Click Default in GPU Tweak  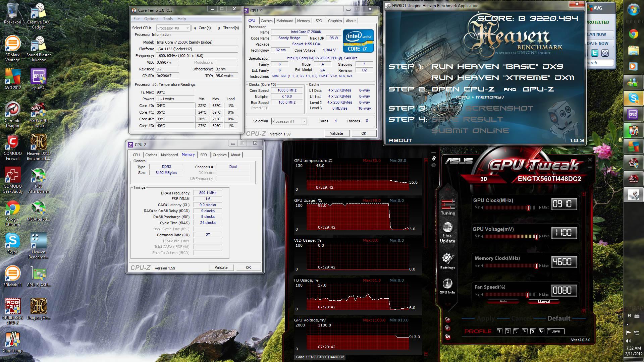(x=559, y=318)
